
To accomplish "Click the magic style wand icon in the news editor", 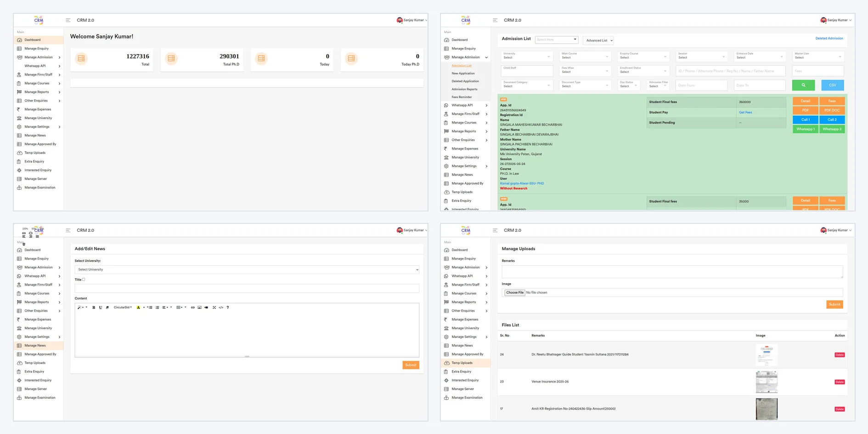I will (79, 308).
